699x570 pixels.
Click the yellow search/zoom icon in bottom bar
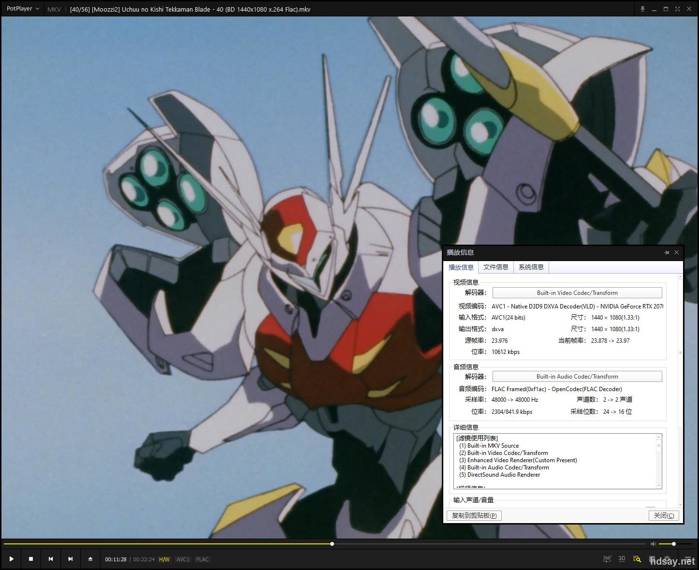click(637, 559)
